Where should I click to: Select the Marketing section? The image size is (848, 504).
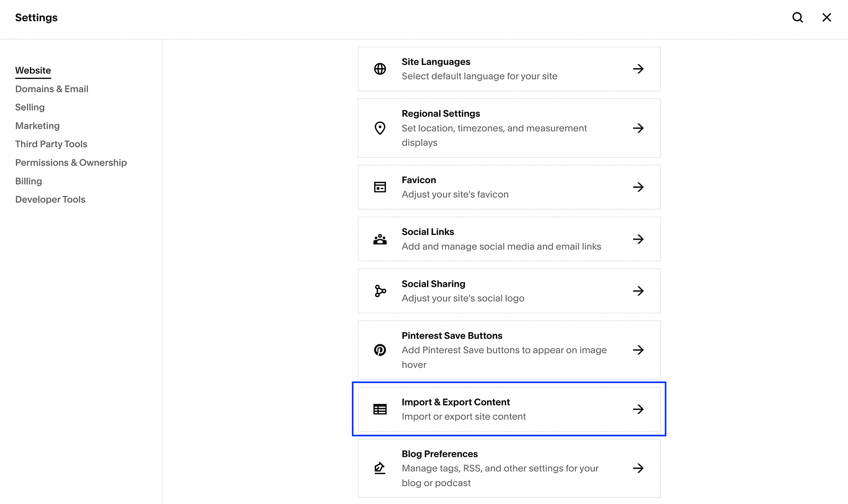[37, 126]
